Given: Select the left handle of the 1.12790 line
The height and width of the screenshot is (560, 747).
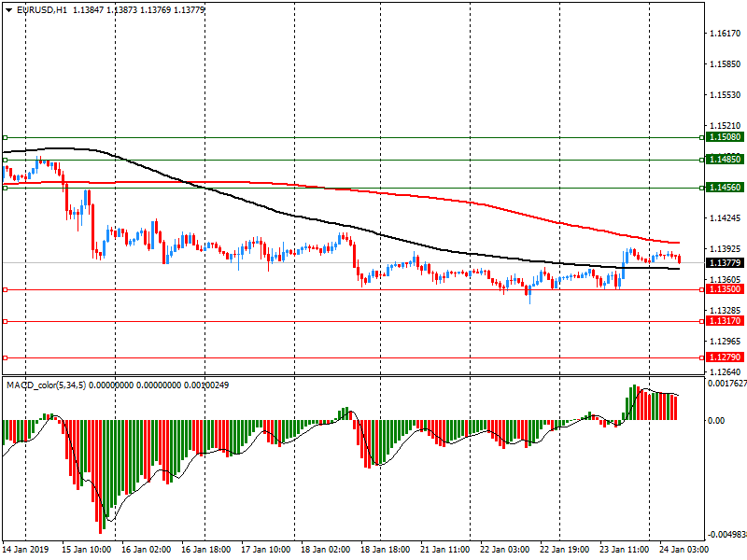Looking at the screenshot, I should 6,357.
